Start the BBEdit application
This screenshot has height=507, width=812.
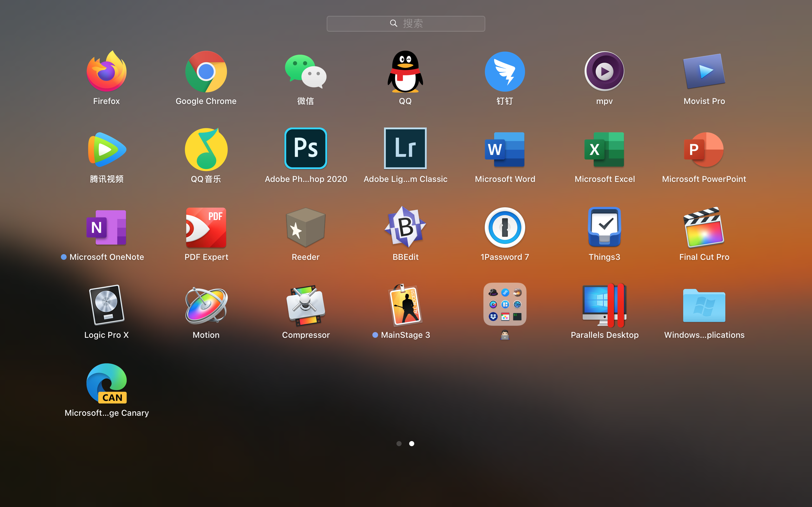coord(405,228)
